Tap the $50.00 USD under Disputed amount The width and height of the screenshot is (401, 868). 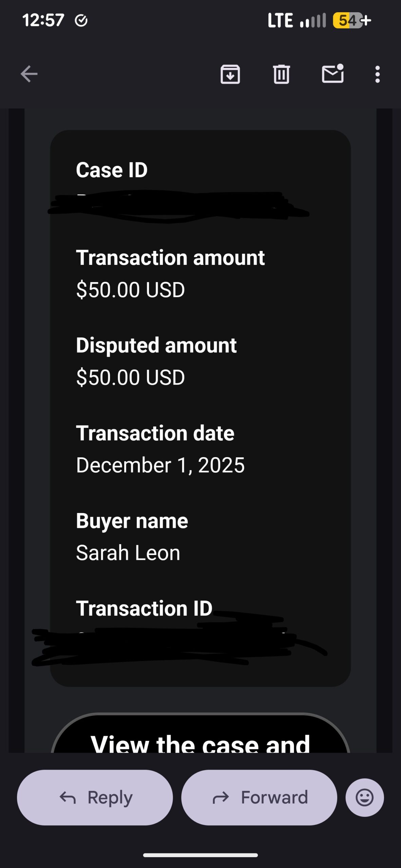click(x=131, y=377)
